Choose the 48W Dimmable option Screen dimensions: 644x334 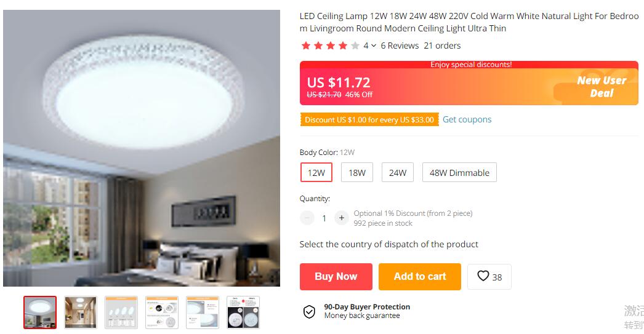point(459,172)
